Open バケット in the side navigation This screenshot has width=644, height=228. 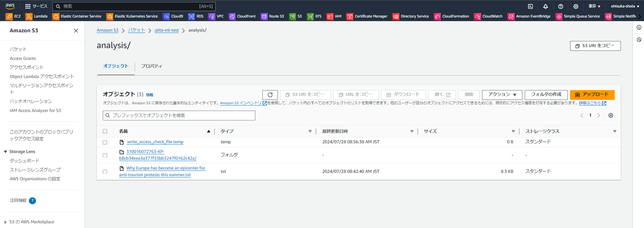click(18, 49)
